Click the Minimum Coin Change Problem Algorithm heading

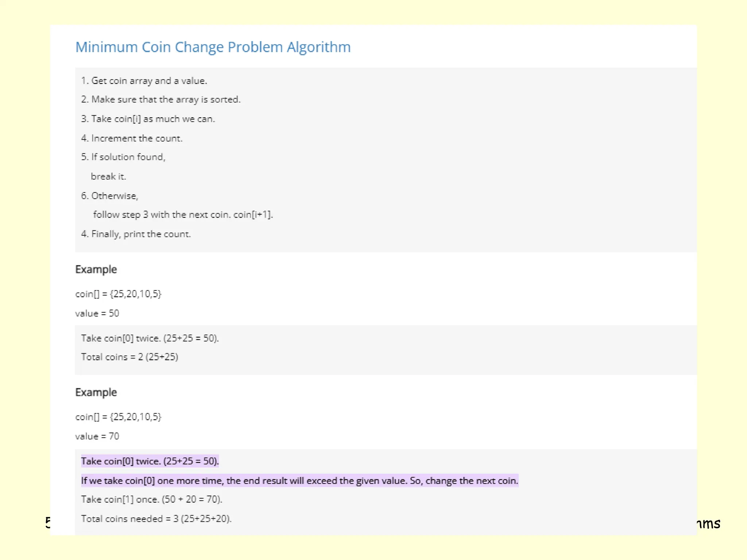[x=213, y=47]
